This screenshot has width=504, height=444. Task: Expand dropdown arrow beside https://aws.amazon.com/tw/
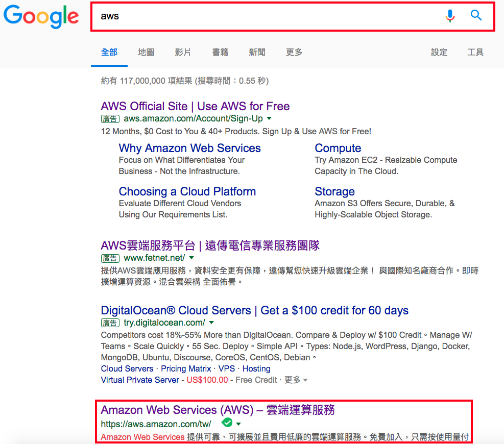pos(238,424)
